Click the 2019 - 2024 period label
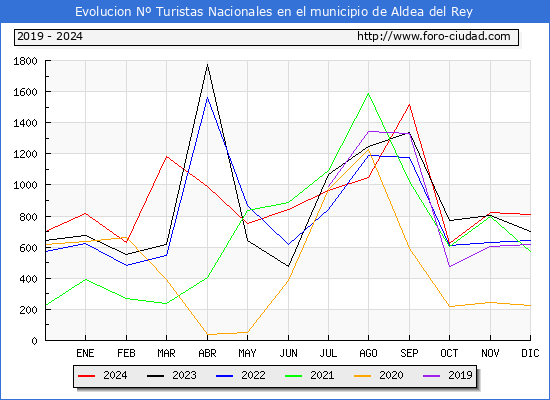Viewport: 550px width, 400px height. point(50,36)
